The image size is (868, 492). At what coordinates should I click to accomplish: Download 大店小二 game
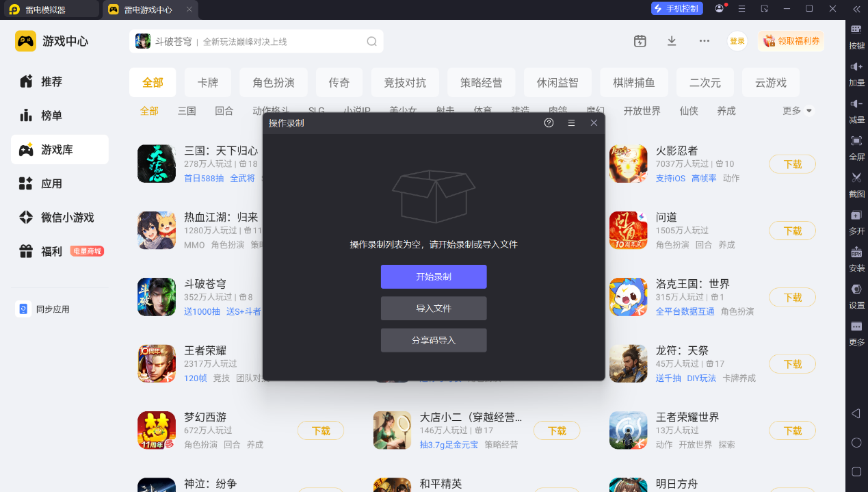coord(557,430)
